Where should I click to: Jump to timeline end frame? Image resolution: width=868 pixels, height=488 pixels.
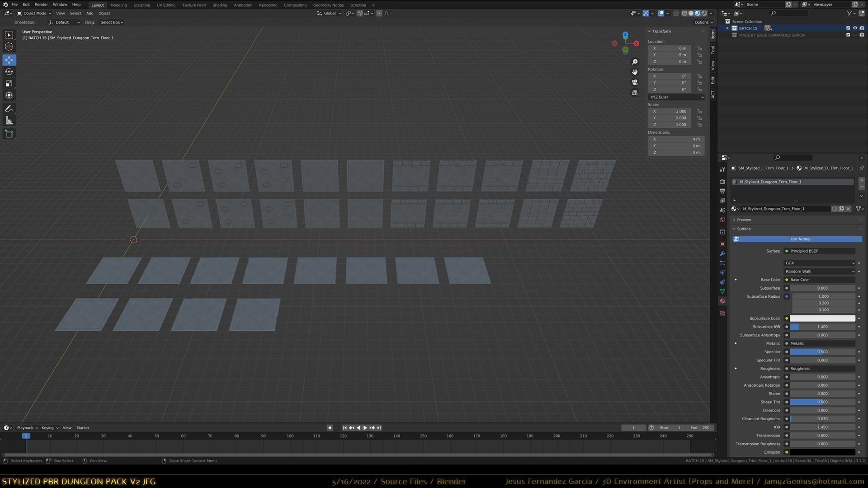pyautogui.click(x=379, y=428)
